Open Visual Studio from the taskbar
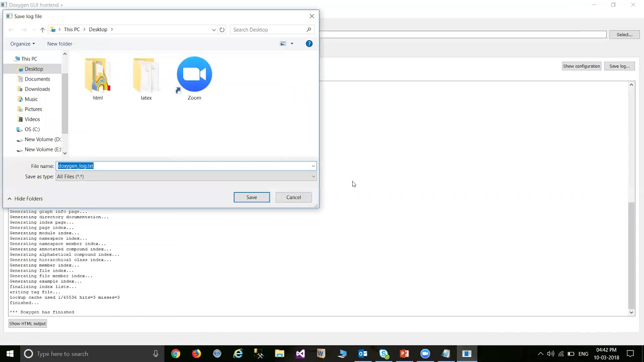The image size is (644, 362). [300, 354]
